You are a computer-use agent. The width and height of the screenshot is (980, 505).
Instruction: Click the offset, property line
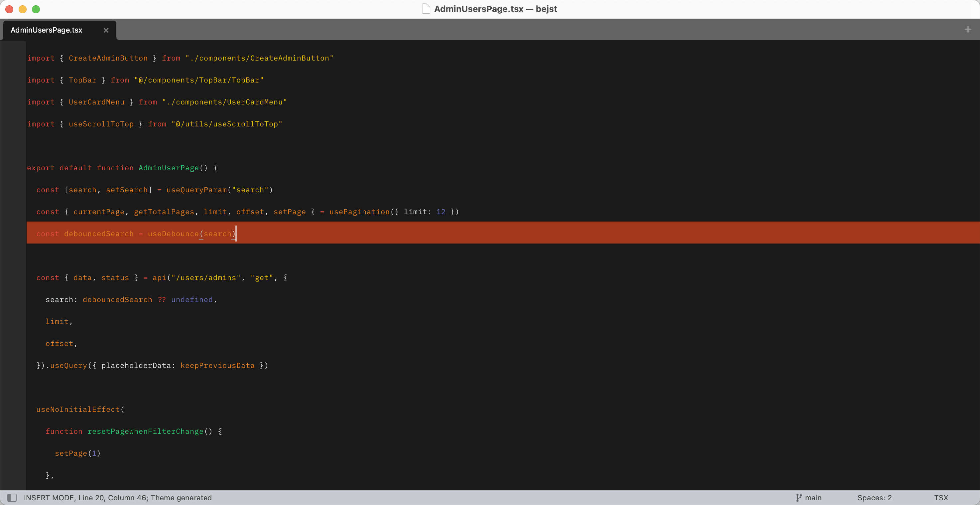(61, 344)
